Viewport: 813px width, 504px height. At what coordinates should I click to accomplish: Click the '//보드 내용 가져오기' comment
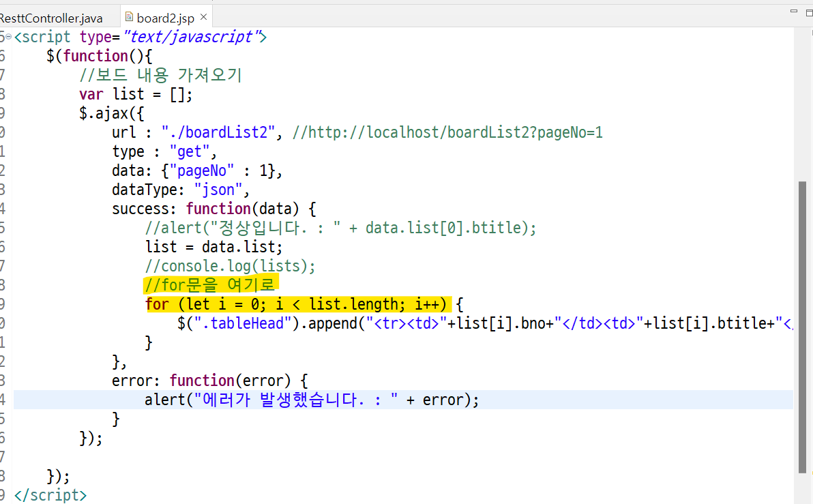point(161,75)
